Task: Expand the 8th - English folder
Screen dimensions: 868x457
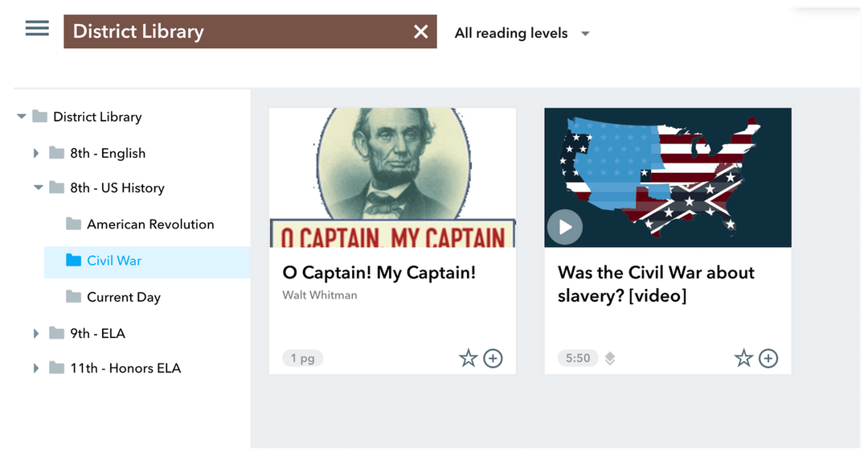Action: (x=35, y=153)
